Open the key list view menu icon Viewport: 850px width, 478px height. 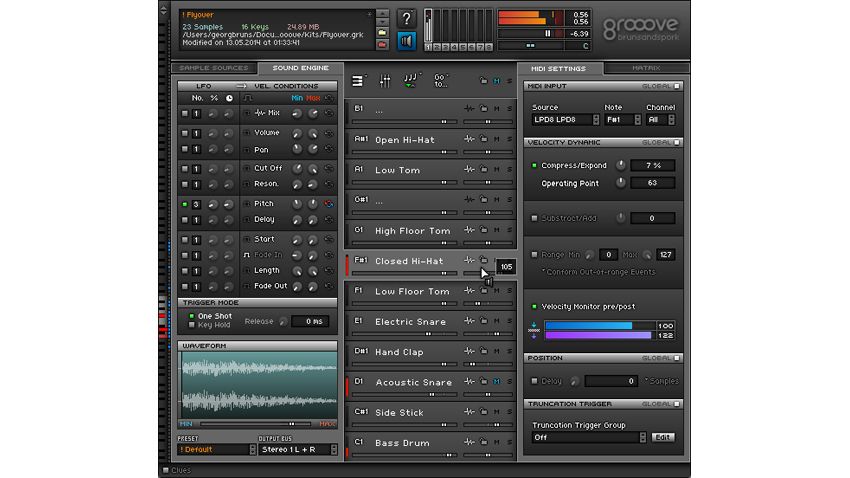(357, 81)
